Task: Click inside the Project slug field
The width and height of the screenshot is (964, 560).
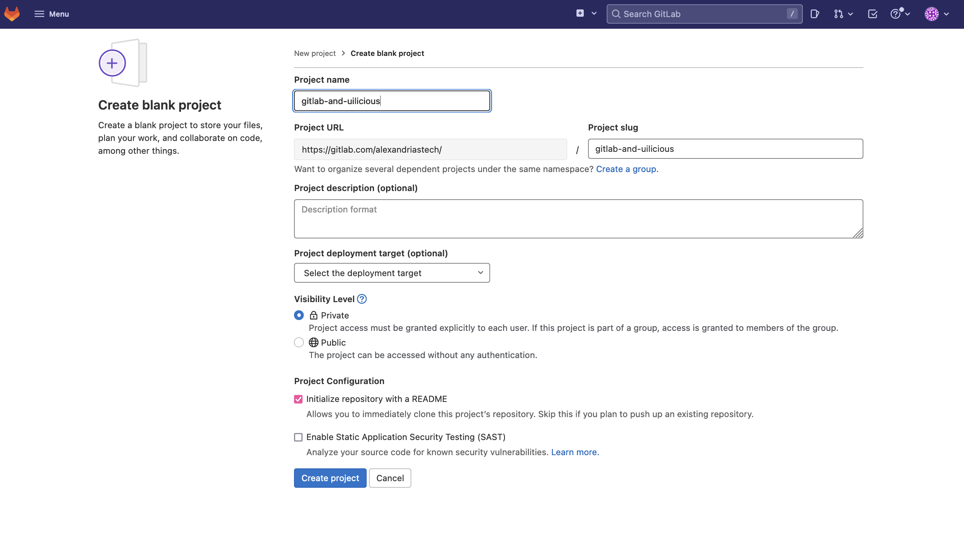Action: 726,149
